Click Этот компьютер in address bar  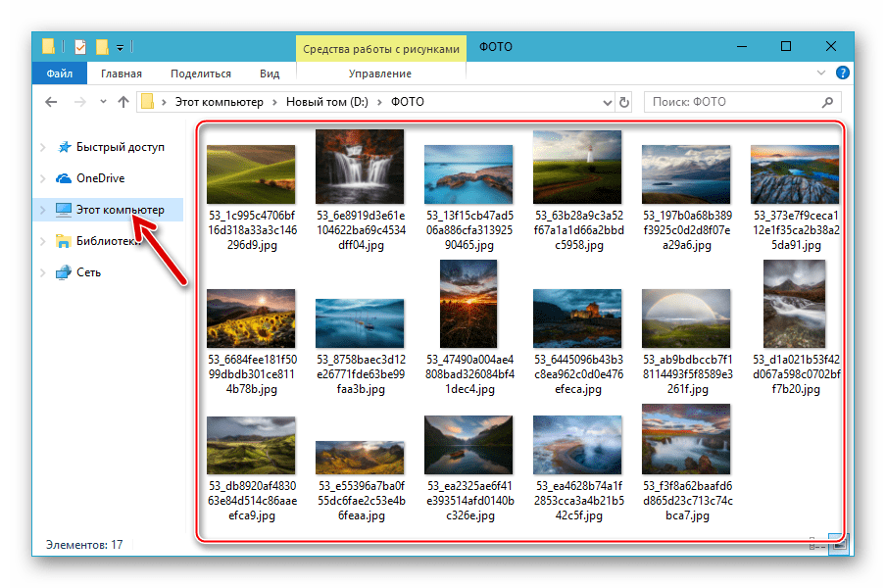pyautogui.click(x=220, y=102)
